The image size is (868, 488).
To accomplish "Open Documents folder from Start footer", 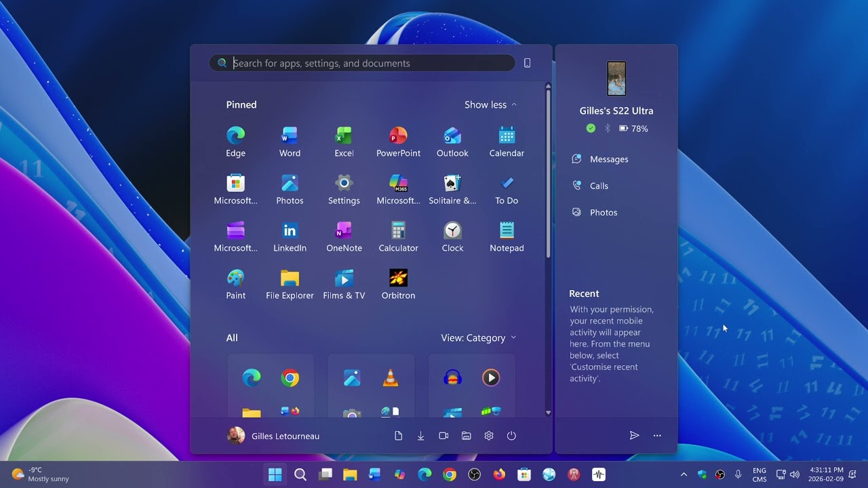I will pos(398,436).
